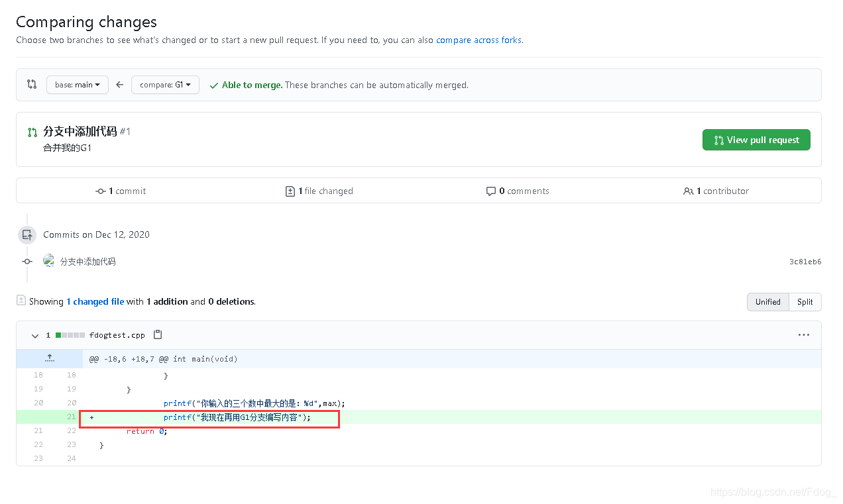Open the 1 commit tab
Screen dimensions: 843x504
click(121, 191)
